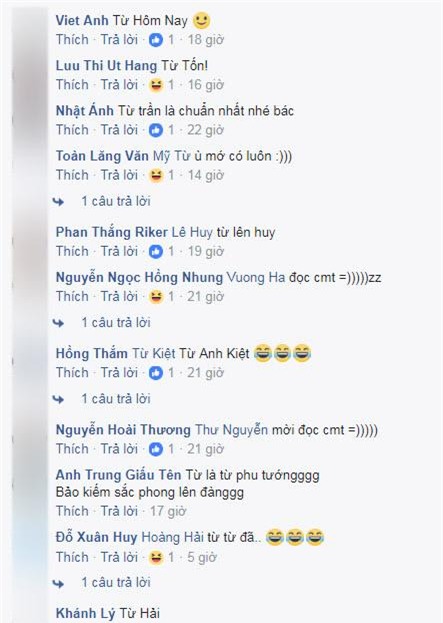Open the 17 giờ timestamp on Anh Trung's comment
This screenshot has height=623, width=443.
point(168,511)
